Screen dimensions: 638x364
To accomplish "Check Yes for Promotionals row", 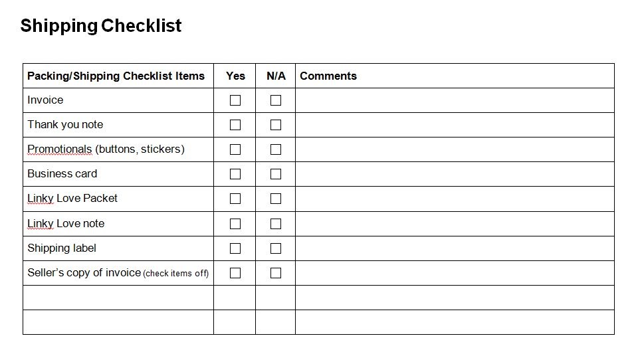I will (x=235, y=149).
